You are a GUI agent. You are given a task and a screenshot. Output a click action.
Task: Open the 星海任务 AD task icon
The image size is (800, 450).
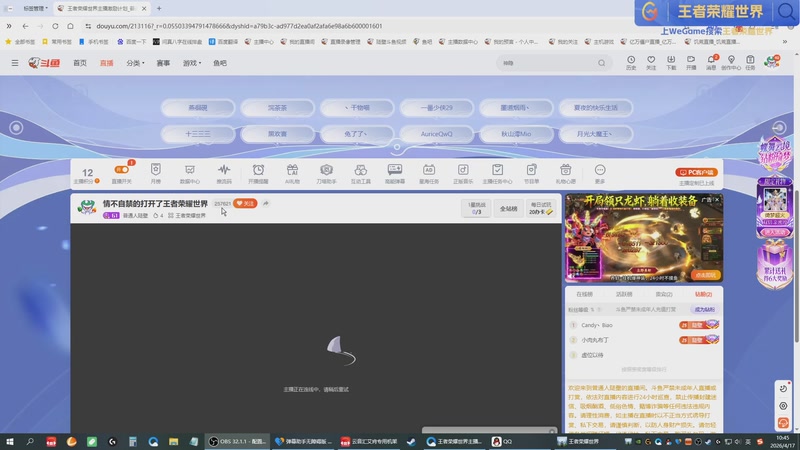[429, 173]
